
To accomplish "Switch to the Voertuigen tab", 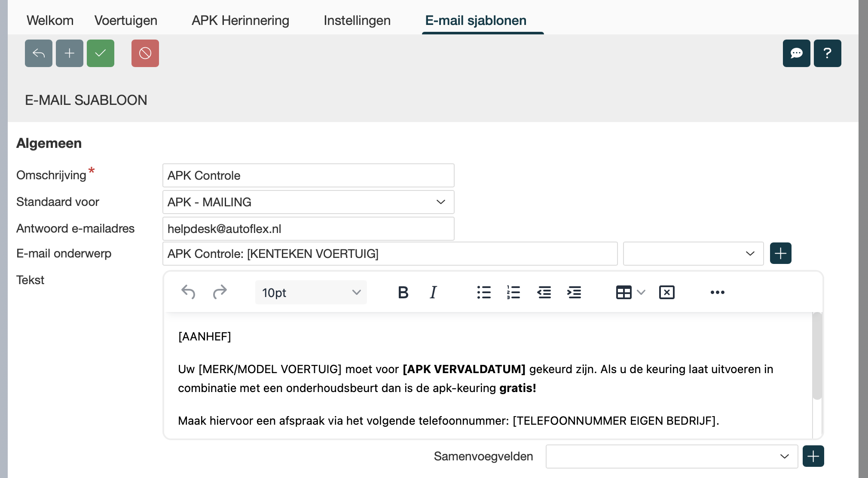I will click(x=126, y=20).
